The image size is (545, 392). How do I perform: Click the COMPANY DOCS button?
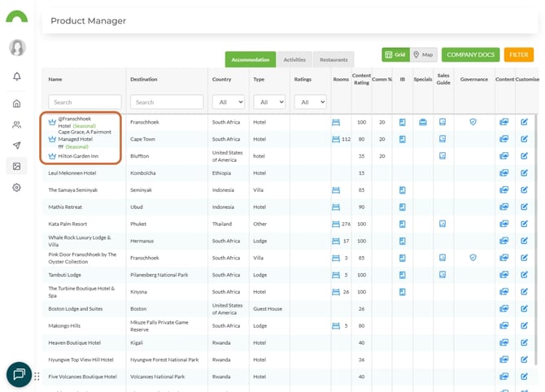tap(469, 54)
